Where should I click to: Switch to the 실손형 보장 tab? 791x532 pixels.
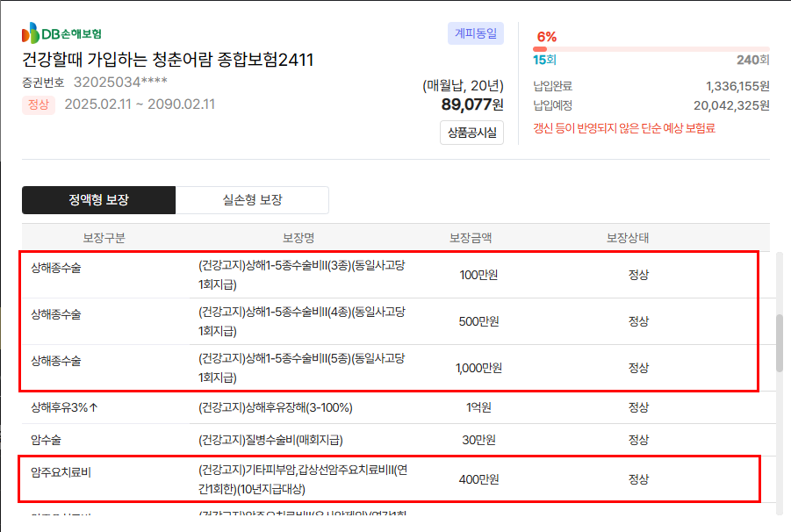pyautogui.click(x=252, y=200)
